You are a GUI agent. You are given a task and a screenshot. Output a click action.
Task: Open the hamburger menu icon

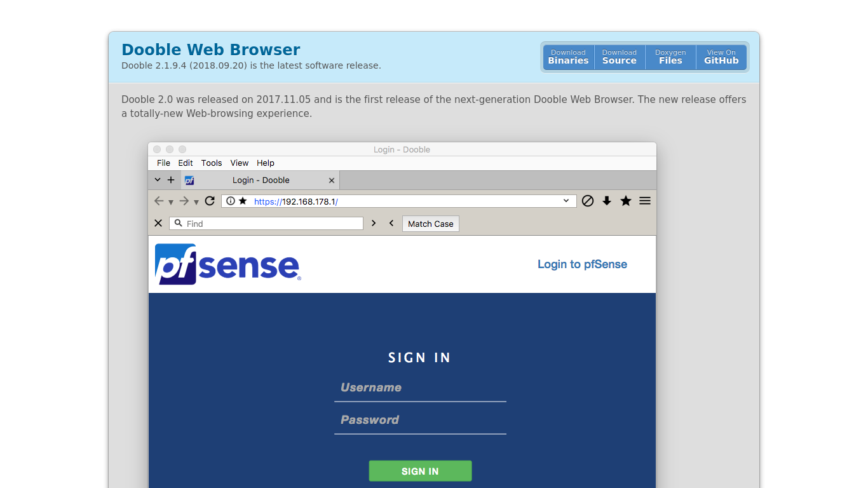644,201
